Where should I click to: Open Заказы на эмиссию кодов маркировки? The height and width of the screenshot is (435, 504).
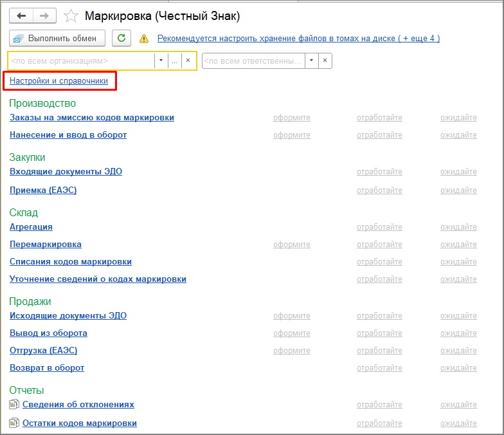tap(92, 117)
